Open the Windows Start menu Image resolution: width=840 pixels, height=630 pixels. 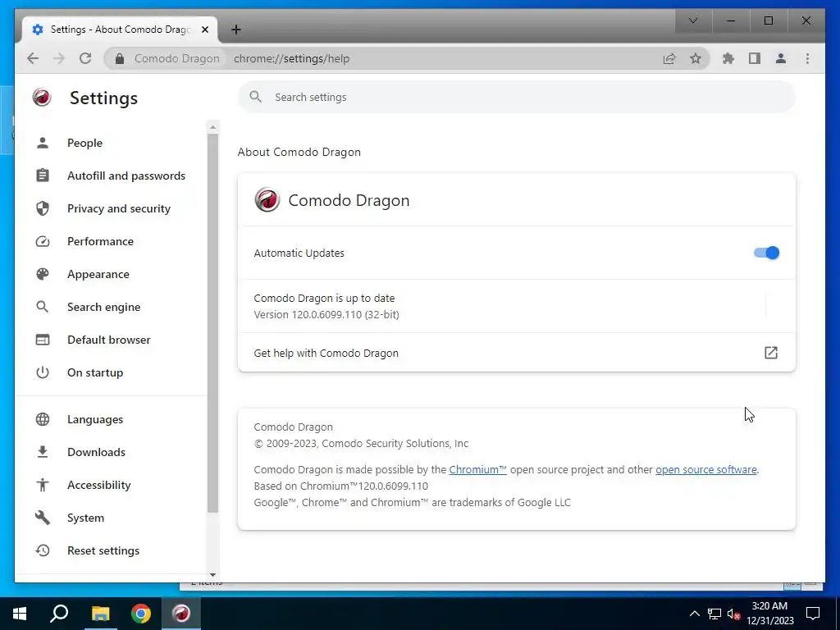pyautogui.click(x=20, y=614)
